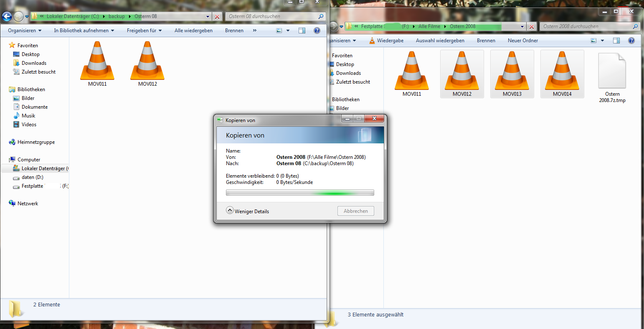
Task: Click Brennen in the right window toolbar
Action: (x=486, y=41)
